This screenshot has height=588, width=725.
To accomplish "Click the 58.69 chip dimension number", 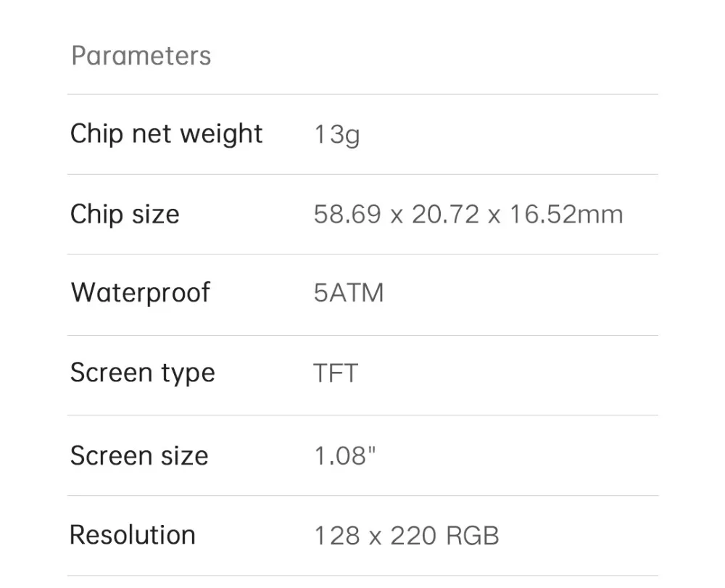I will [x=347, y=215].
